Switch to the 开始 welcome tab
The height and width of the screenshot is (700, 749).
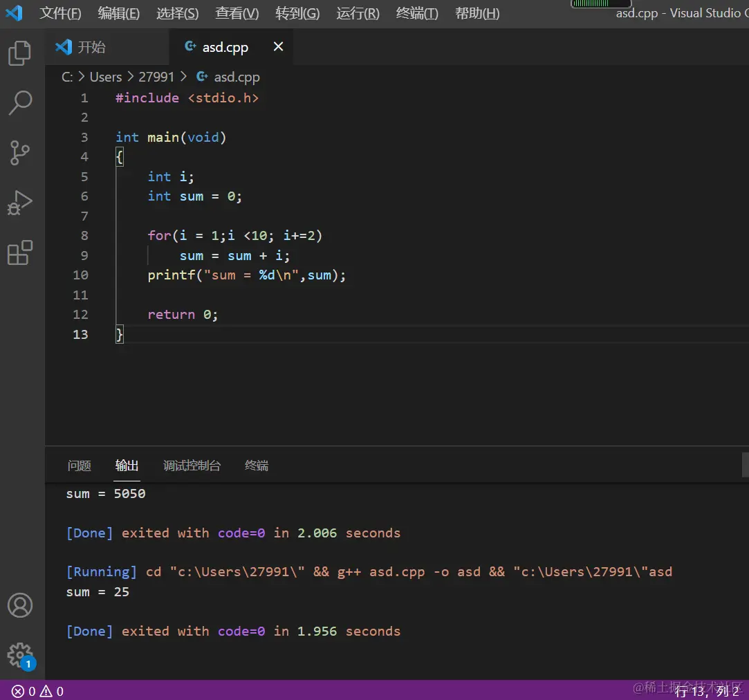(107, 47)
